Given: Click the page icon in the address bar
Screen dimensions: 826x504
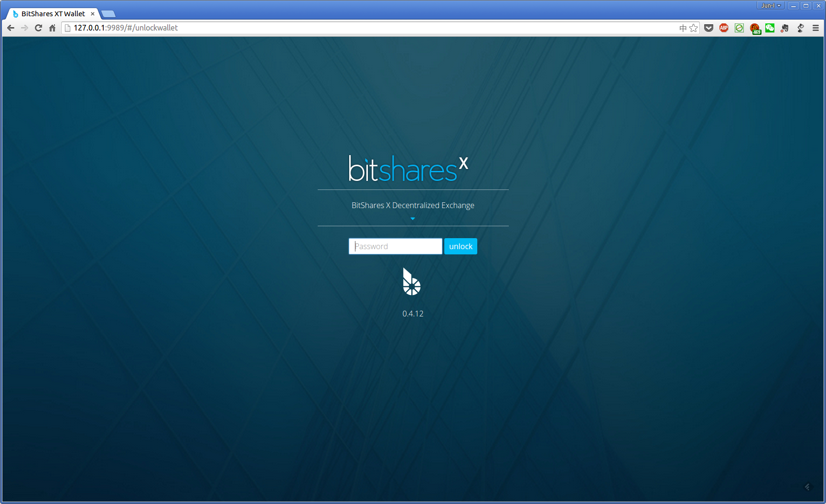Looking at the screenshot, I should (67, 28).
